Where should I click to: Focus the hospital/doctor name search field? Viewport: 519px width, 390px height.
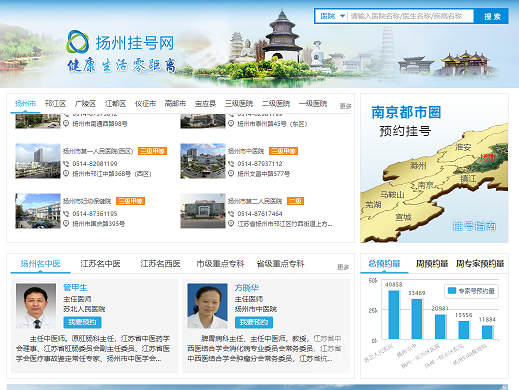click(x=411, y=16)
